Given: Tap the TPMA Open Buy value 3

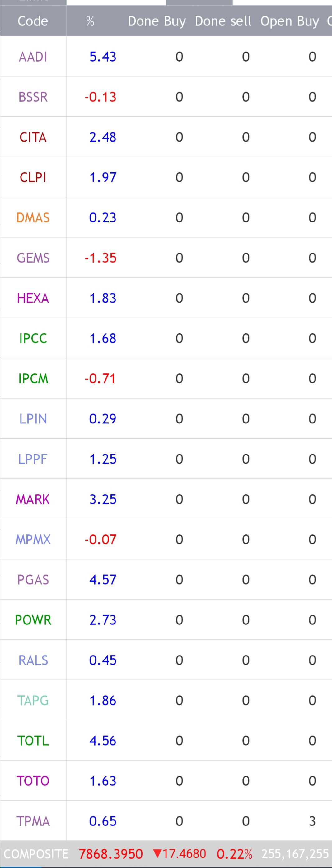Looking at the screenshot, I should 312,821.
